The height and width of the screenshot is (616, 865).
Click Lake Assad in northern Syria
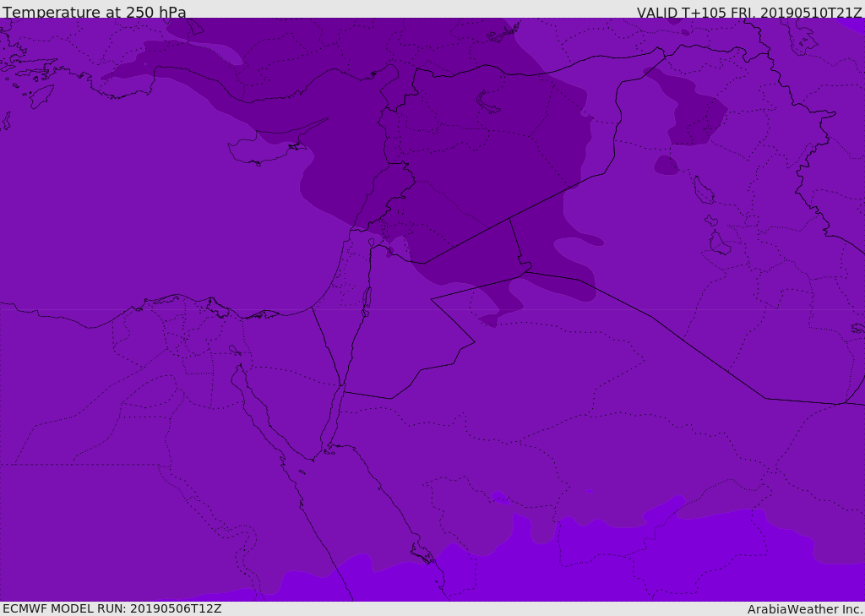[x=487, y=103]
